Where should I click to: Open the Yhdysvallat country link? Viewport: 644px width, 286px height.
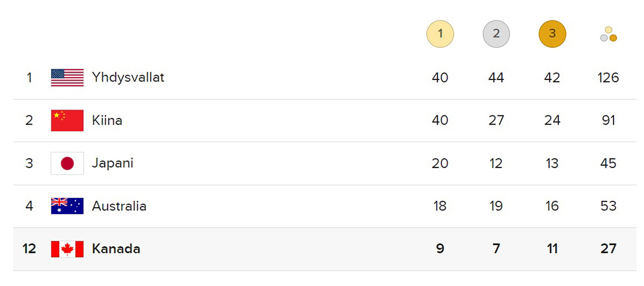pyautogui.click(x=128, y=77)
